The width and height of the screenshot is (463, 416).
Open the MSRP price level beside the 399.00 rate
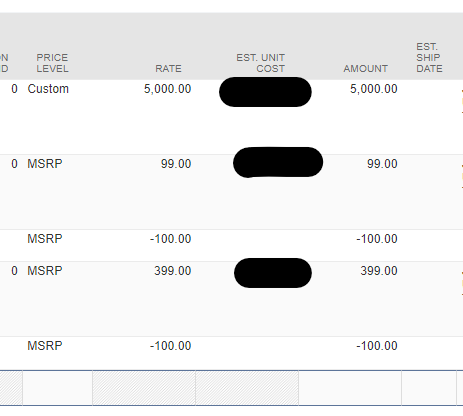coord(45,271)
